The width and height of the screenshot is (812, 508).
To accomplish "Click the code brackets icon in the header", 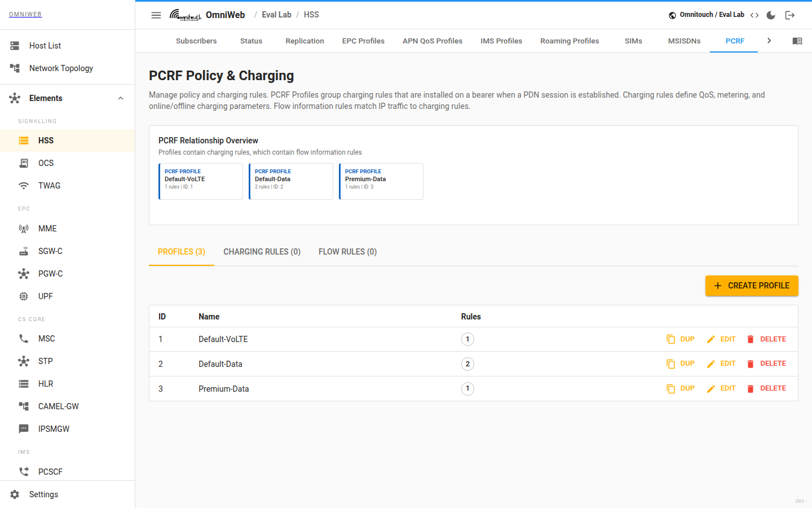I will click(x=754, y=15).
